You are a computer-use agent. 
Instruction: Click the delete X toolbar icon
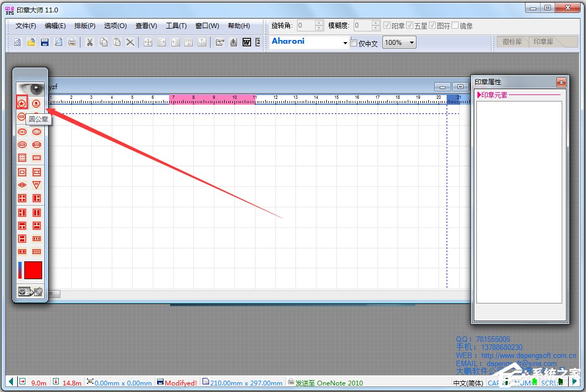pyautogui.click(x=130, y=42)
